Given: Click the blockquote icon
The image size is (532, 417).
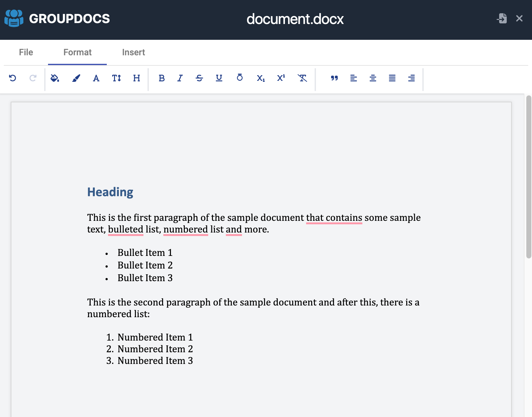Looking at the screenshot, I should point(335,79).
